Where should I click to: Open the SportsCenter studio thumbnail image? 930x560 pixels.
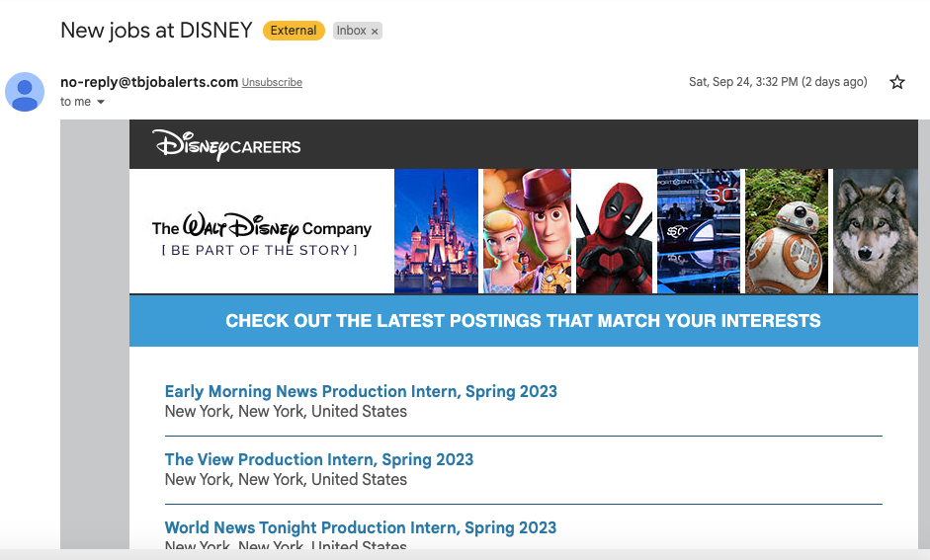(x=699, y=231)
